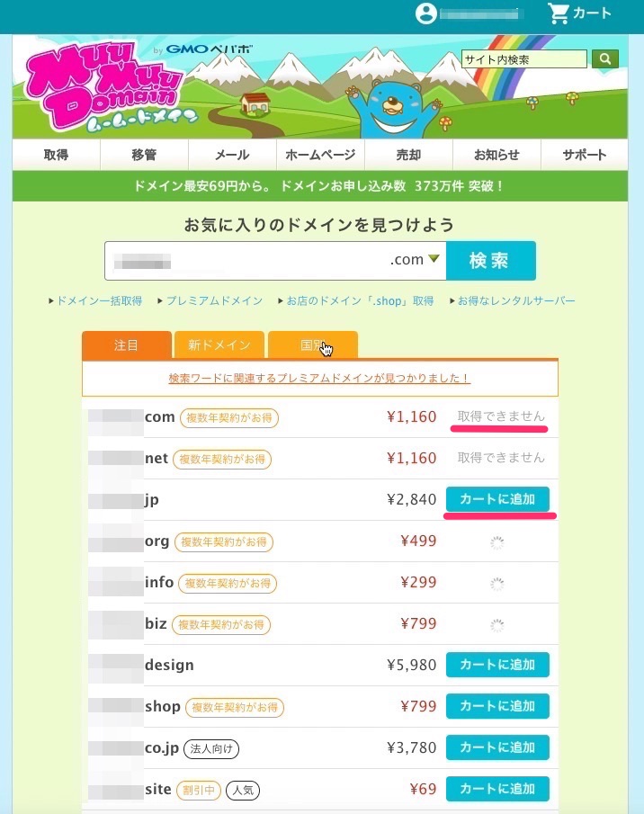Click the サイト内検索 input field

(x=524, y=59)
